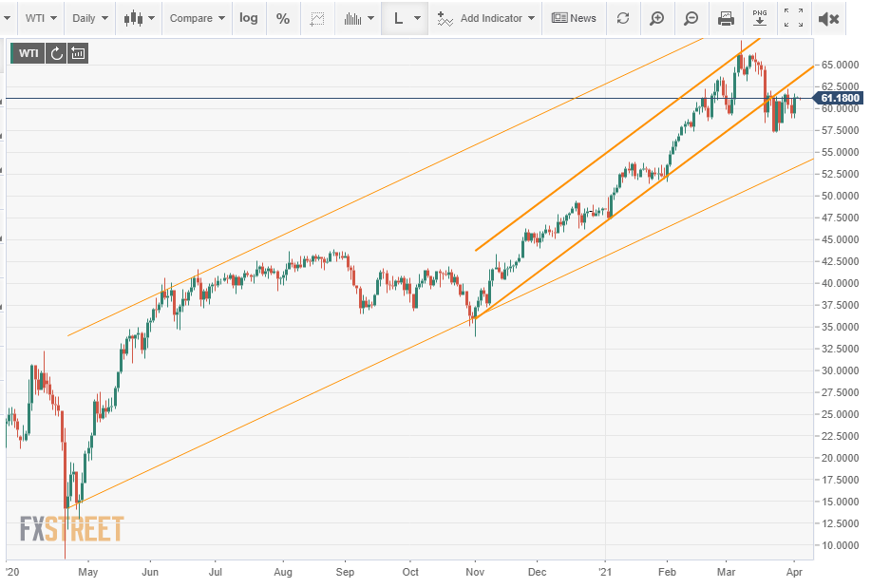Image resolution: width=871 pixels, height=588 pixels.
Task: Zoom in on the chart
Action: coord(657,18)
